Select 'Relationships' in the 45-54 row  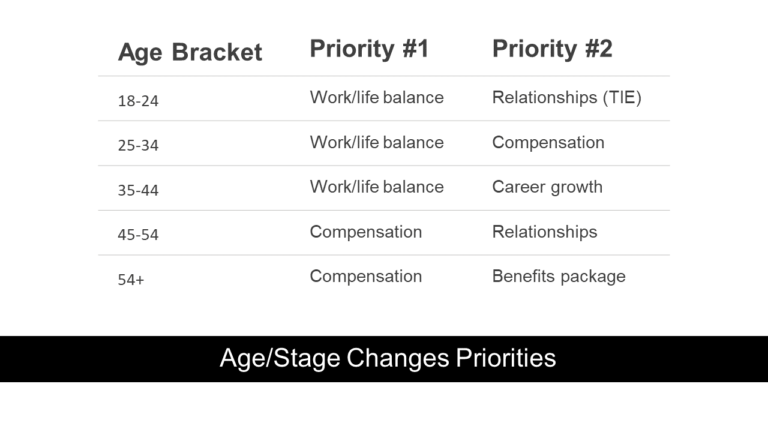click(x=544, y=232)
